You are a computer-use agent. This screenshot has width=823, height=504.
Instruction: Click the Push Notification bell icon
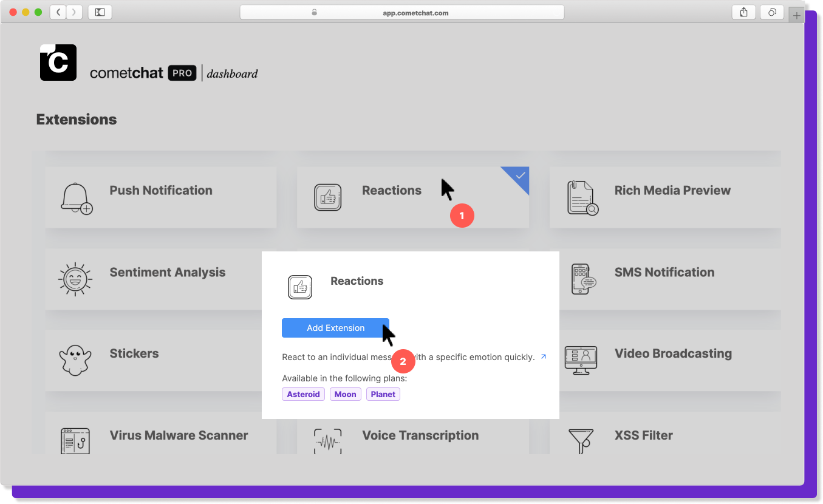77,198
